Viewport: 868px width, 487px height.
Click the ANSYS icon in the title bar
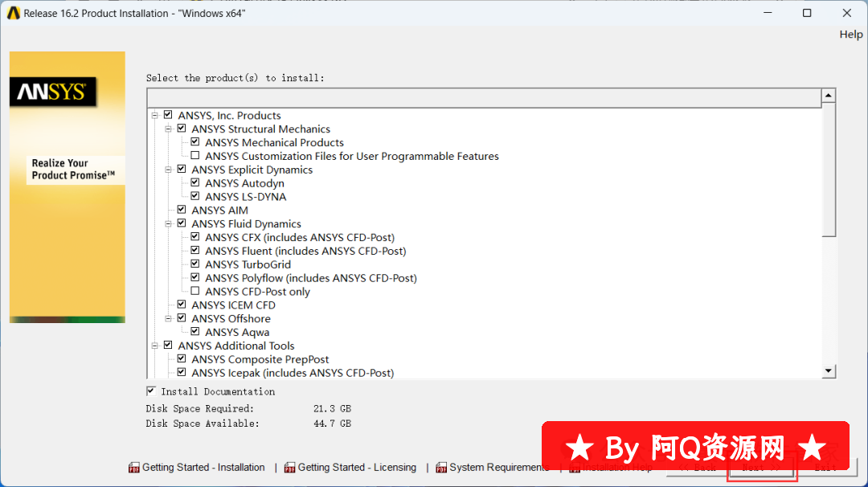pyautogui.click(x=14, y=14)
